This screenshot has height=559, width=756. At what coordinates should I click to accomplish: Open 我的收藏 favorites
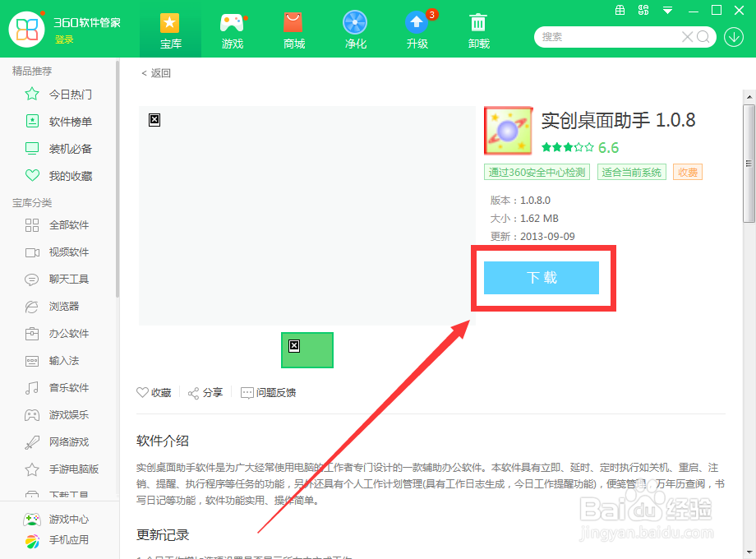point(58,176)
